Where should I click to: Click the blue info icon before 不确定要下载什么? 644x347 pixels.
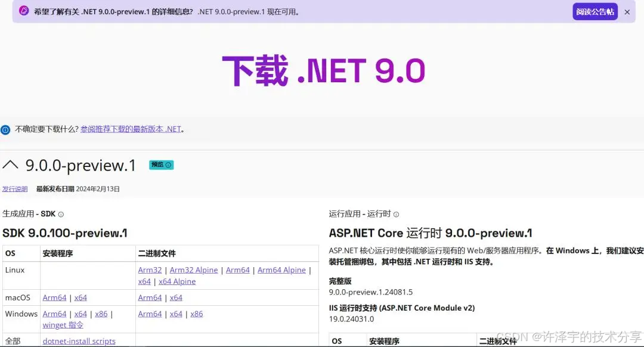click(5, 128)
